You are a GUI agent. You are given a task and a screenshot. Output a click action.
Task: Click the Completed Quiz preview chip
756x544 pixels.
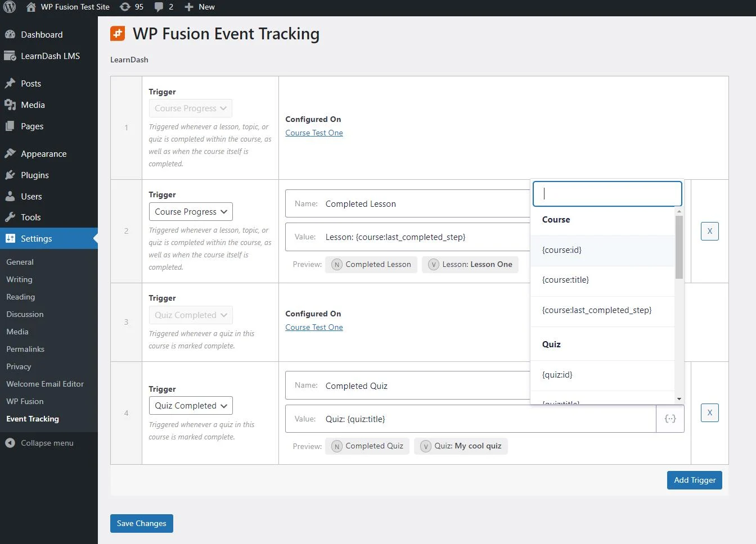[367, 446]
